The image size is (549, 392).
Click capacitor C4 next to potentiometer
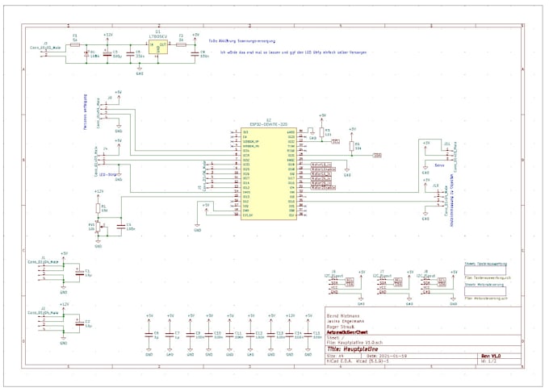[121, 227]
